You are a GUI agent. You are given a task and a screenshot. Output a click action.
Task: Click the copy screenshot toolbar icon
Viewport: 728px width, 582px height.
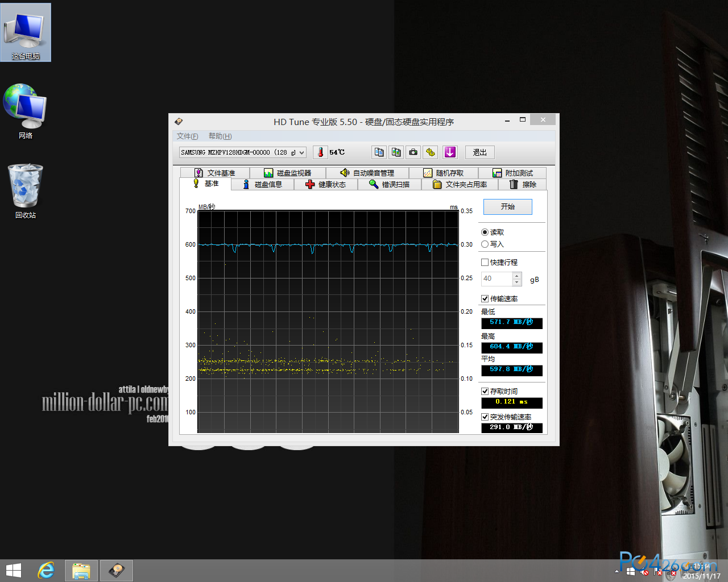point(396,152)
